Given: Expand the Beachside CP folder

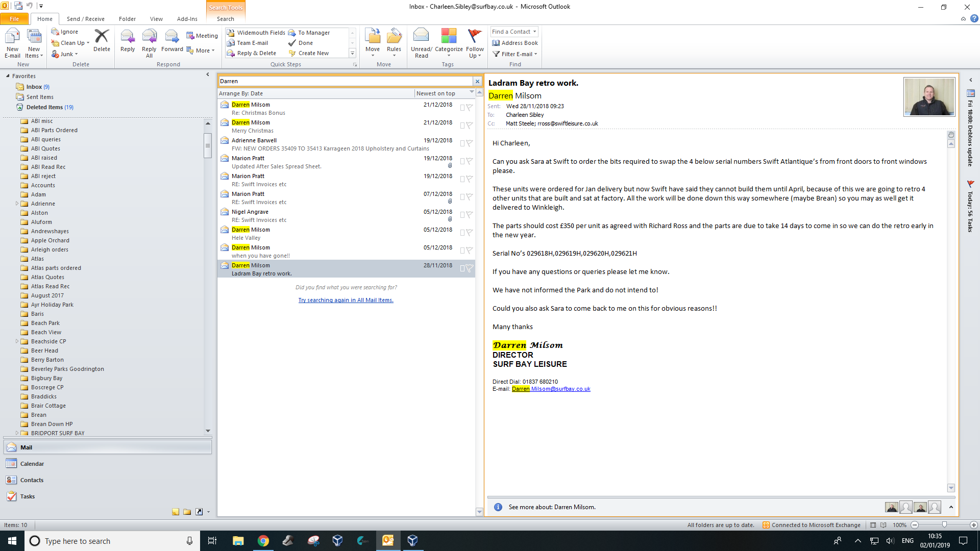Looking at the screenshot, I should click(17, 341).
